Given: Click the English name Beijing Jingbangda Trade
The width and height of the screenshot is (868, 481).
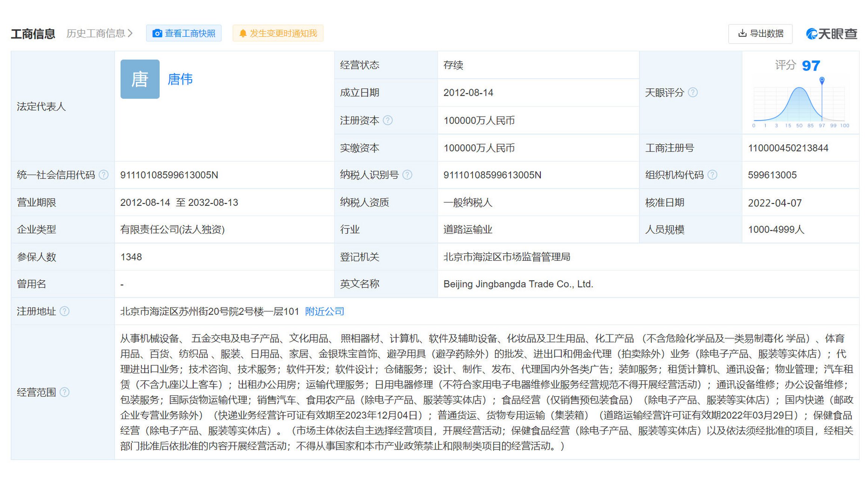Looking at the screenshot, I should pos(518,284).
